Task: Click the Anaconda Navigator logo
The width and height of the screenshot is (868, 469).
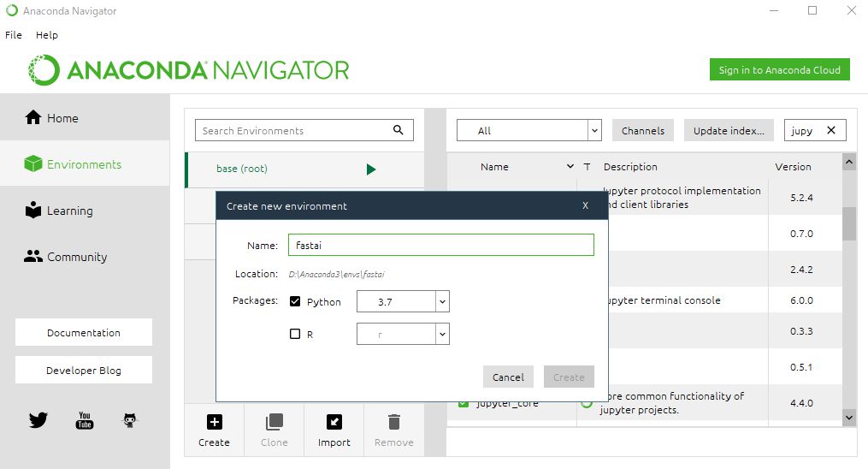Action: pyautogui.click(x=188, y=70)
